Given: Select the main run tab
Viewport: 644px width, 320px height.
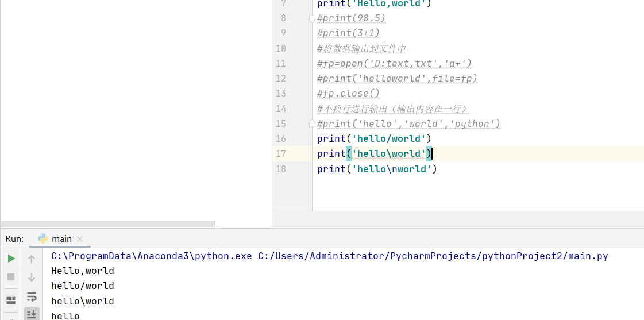Looking at the screenshot, I should pos(55,238).
